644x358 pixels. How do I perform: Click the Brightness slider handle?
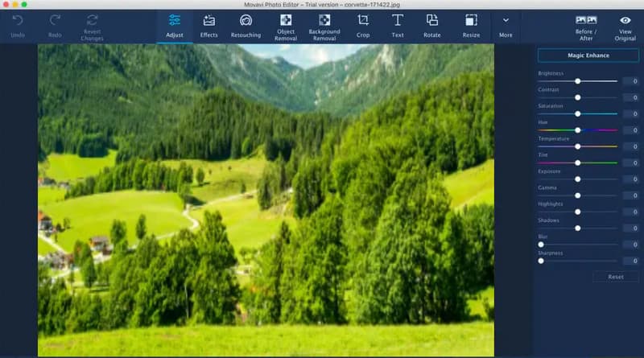(x=578, y=81)
